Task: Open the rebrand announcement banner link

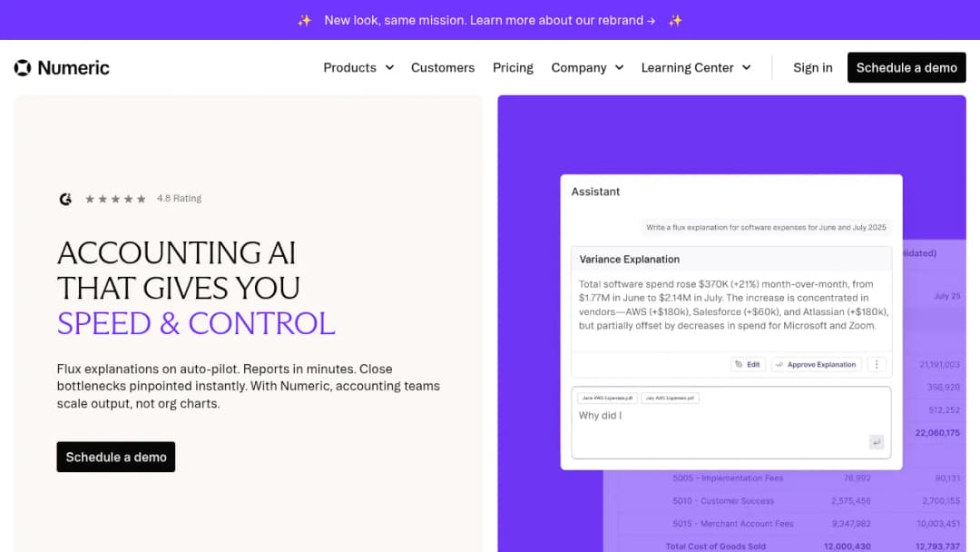Action: (x=490, y=20)
